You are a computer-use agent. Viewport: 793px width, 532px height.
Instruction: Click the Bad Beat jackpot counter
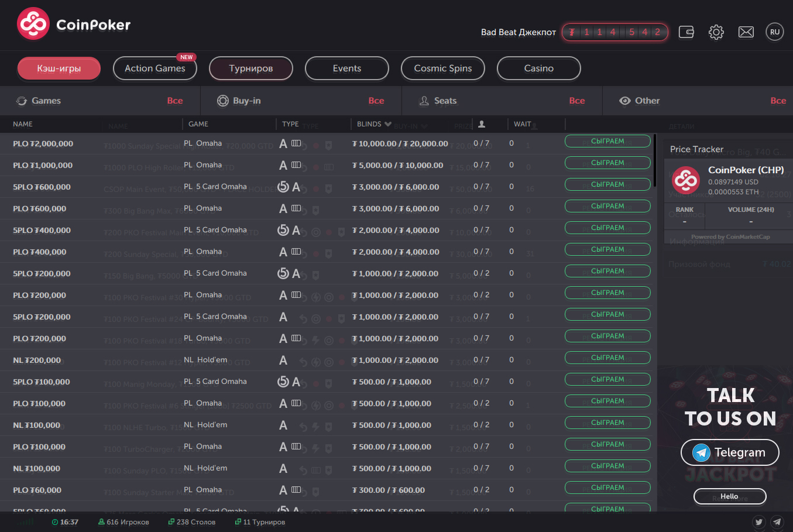615,32
